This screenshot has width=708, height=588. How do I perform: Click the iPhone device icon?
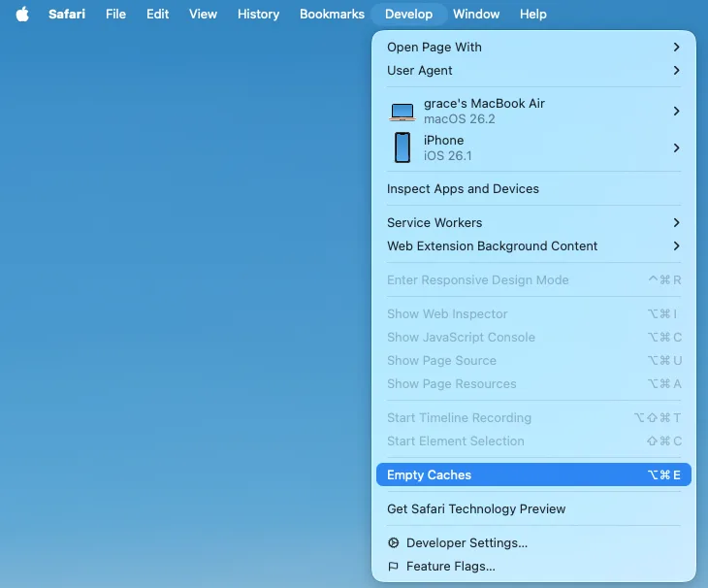(402, 147)
